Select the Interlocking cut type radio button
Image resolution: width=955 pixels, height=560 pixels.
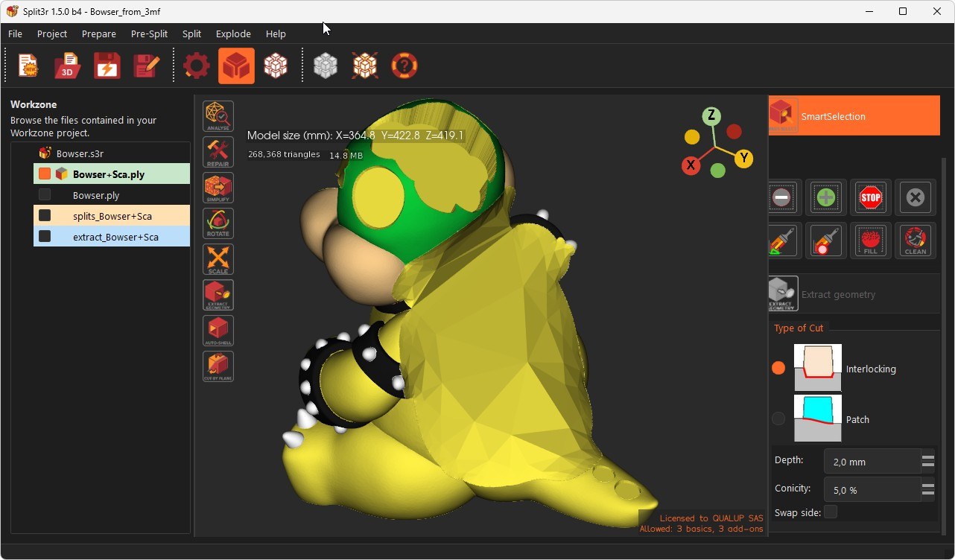(778, 368)
